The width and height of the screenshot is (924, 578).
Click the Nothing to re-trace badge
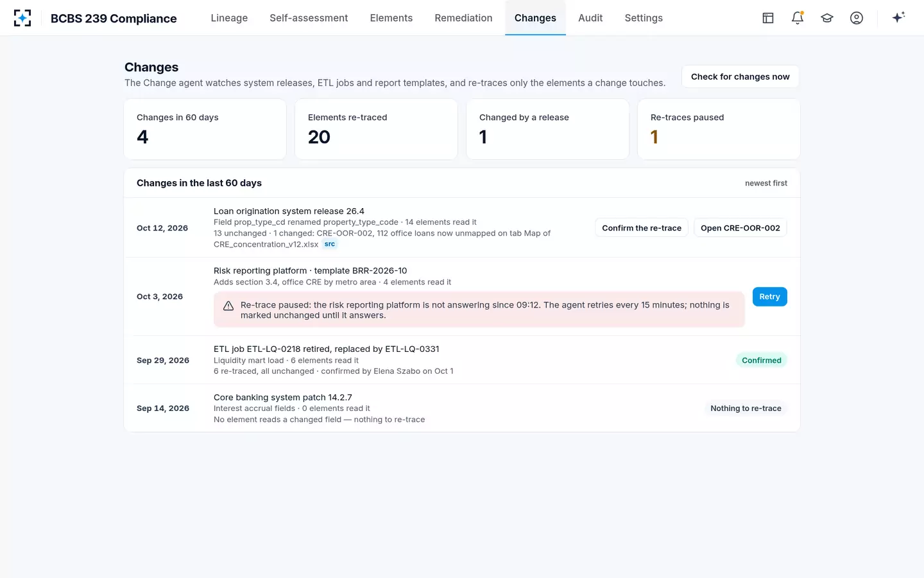pos(746,408)
